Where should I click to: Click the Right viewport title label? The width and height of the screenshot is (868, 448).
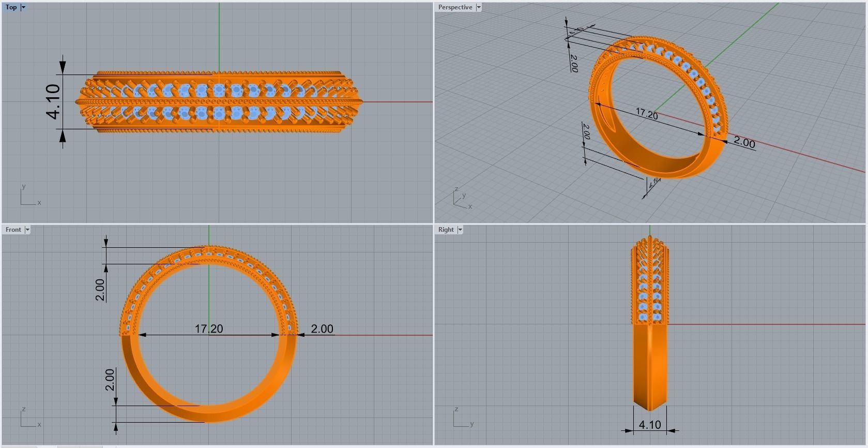pos(446,230)
